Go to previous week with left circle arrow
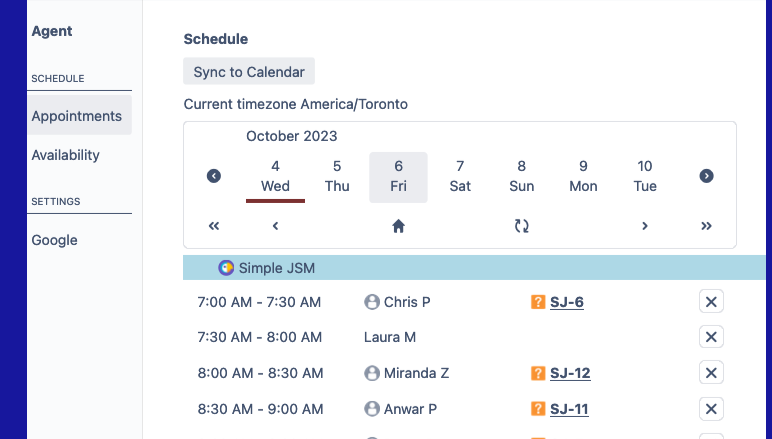Viewport: 772px width, 439px height. point(214,176)
